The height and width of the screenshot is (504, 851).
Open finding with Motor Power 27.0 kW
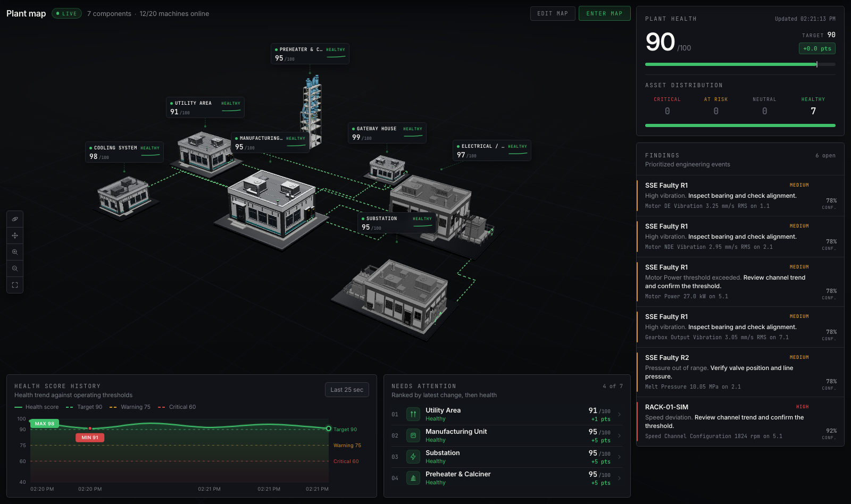(740, 282)
